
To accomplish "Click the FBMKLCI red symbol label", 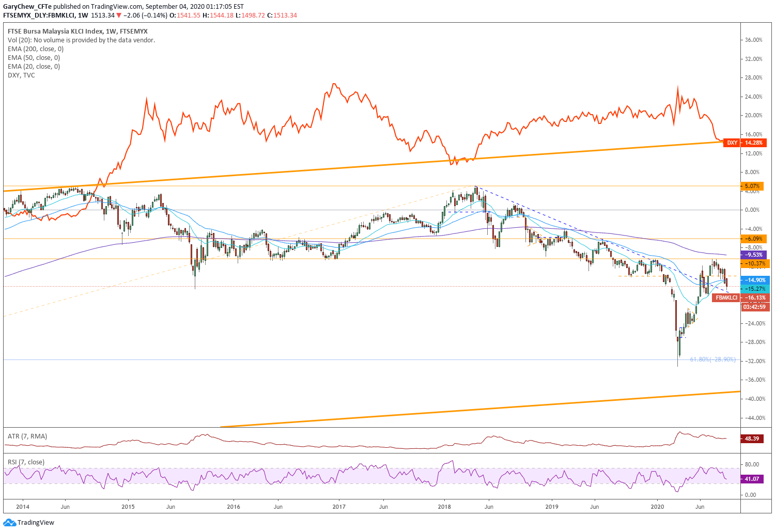I will [x=726, y=298].
